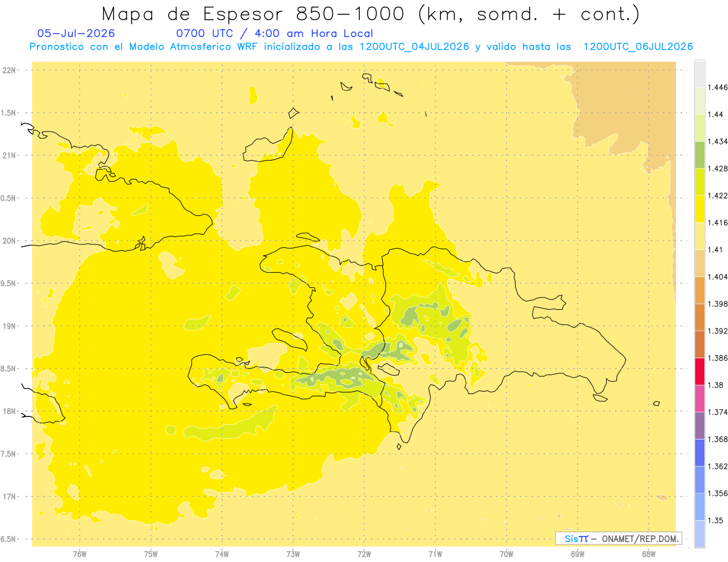
Task: Click the legend value '1.386'
Action: click(x=717, y=358)
